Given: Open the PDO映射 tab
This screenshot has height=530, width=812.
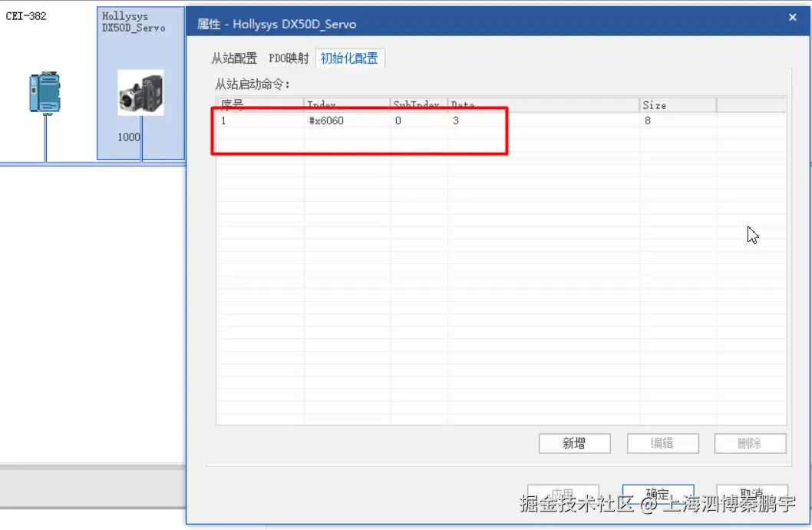Looking at the screenshot, I should pyautogui.click(x=287, y=58).
